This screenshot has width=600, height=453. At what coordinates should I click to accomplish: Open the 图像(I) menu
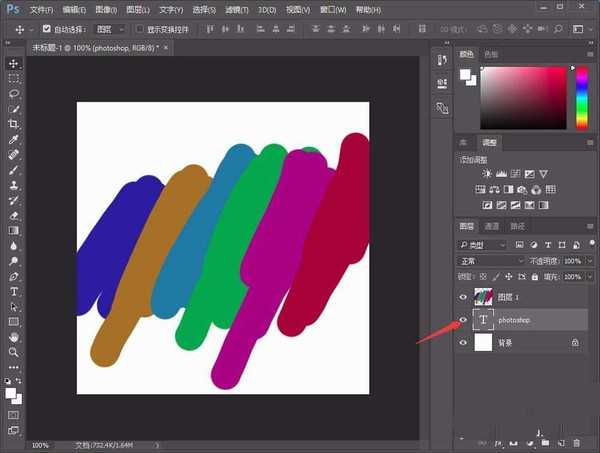[x=106, y=9]
